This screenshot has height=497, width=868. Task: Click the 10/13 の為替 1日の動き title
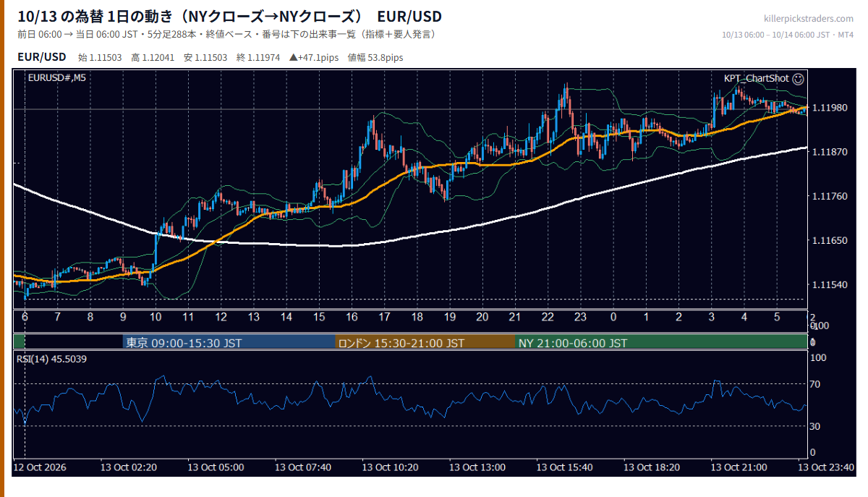(x=95, y=16)
